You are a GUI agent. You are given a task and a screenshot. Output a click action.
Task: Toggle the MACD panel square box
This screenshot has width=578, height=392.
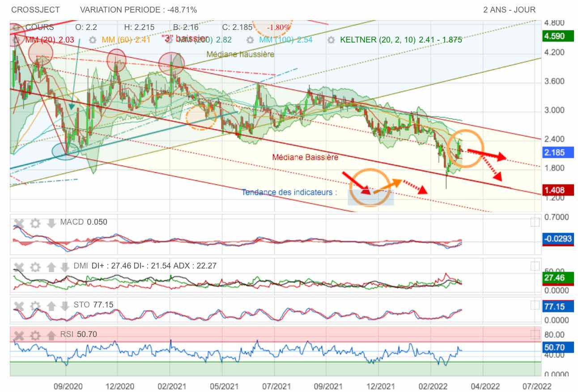point(535,222)
